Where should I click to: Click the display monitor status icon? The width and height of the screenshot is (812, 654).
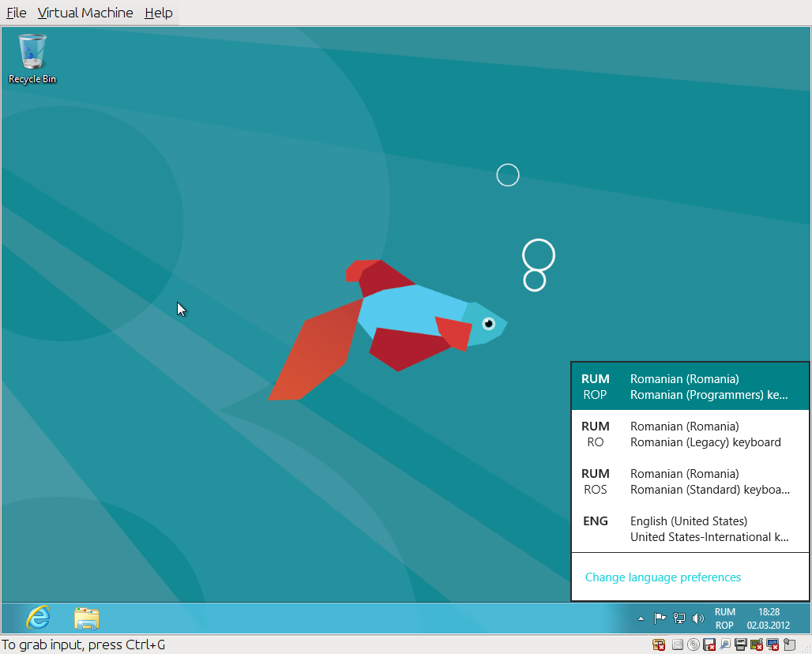click(x=773, y=645)
